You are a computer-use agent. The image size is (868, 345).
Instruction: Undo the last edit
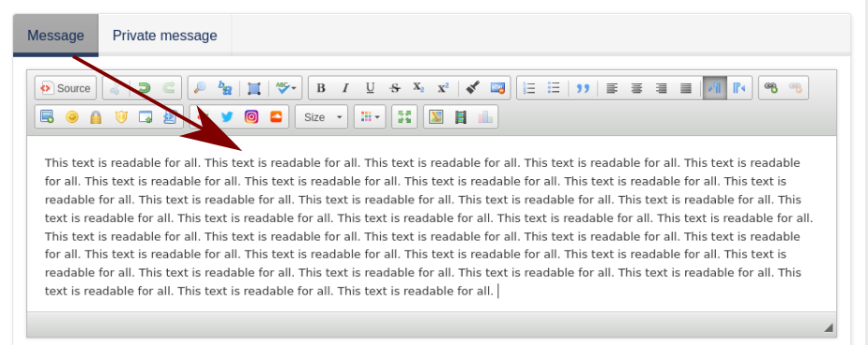(x=144, y=88)
